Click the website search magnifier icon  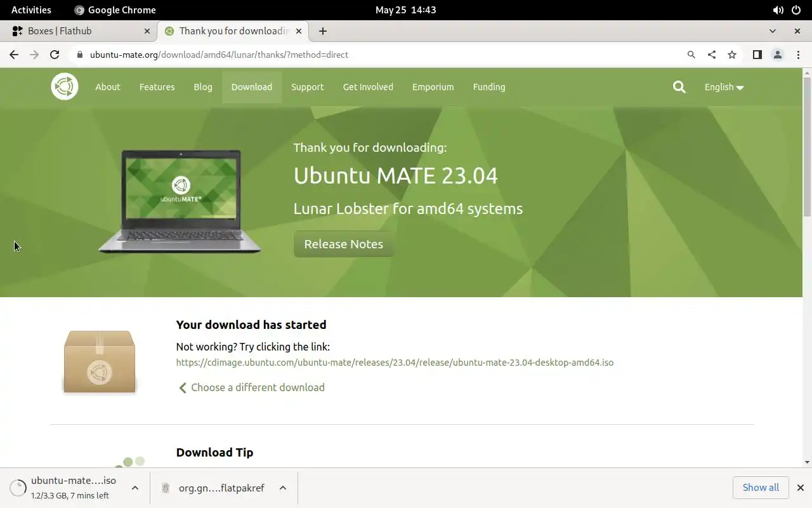coord(679,87)
